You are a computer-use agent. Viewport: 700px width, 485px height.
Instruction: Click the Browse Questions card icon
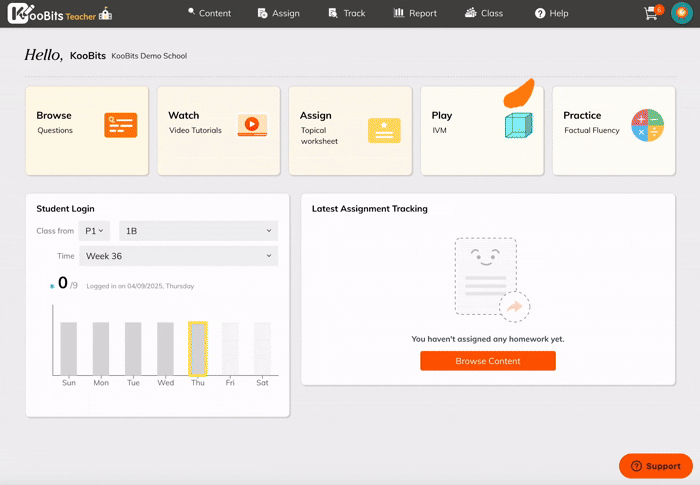tap(121, 125)
